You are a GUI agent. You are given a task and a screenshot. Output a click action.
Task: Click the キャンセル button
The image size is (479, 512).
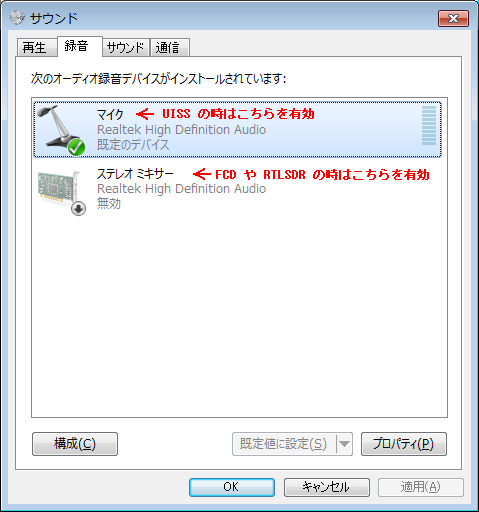click(x=327, y=487)
